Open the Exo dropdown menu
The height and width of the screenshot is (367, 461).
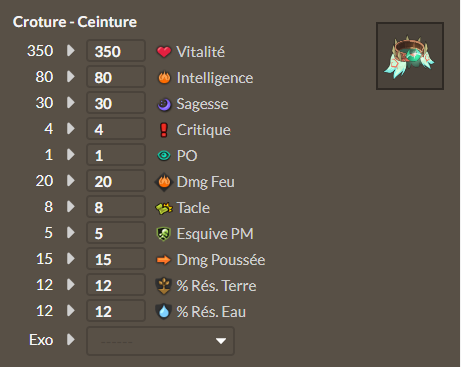tap(160, 341)
